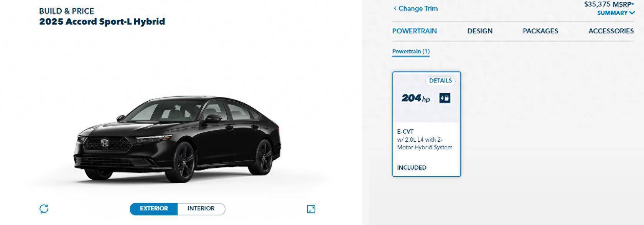
Task: Click the fullscreen expand icon
Action: click(311, 209)
